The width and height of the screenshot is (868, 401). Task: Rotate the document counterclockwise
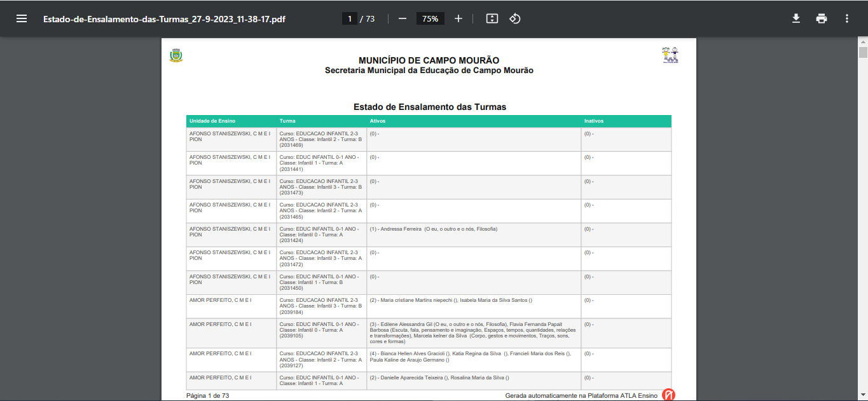point(515,18)
